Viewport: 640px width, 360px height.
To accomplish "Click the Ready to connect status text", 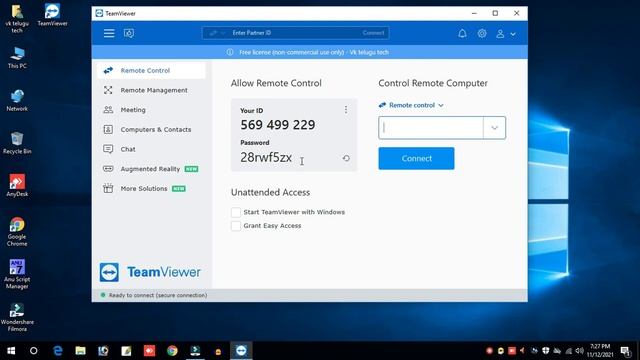I will (x=158, y=295).
